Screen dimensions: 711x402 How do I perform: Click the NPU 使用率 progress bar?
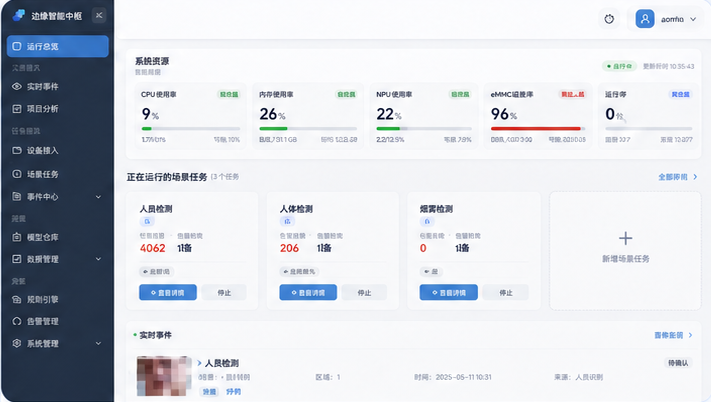click(x=424, y=129)
